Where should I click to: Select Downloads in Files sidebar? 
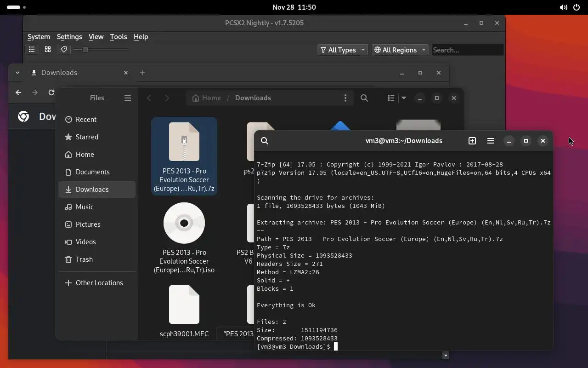point(97,190)
